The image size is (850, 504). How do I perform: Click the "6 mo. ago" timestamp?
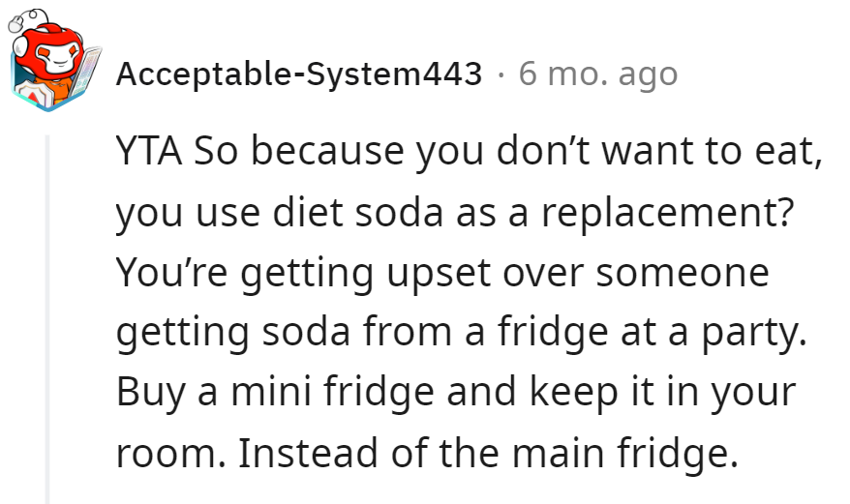pos(597,74)
